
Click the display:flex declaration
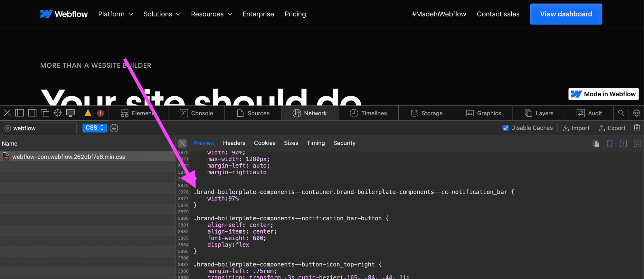[228, 245]
